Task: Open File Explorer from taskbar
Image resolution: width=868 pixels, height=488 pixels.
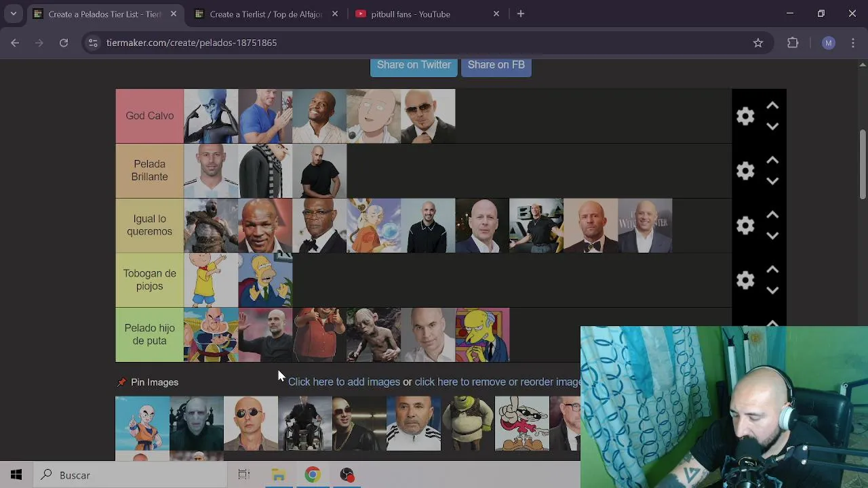Action: pos(279,475)
